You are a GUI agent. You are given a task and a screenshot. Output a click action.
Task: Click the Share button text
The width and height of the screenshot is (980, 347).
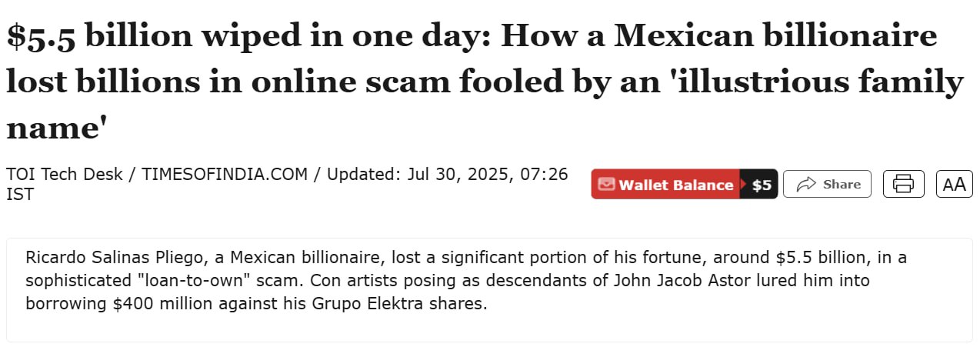click(x=842, y=184)
